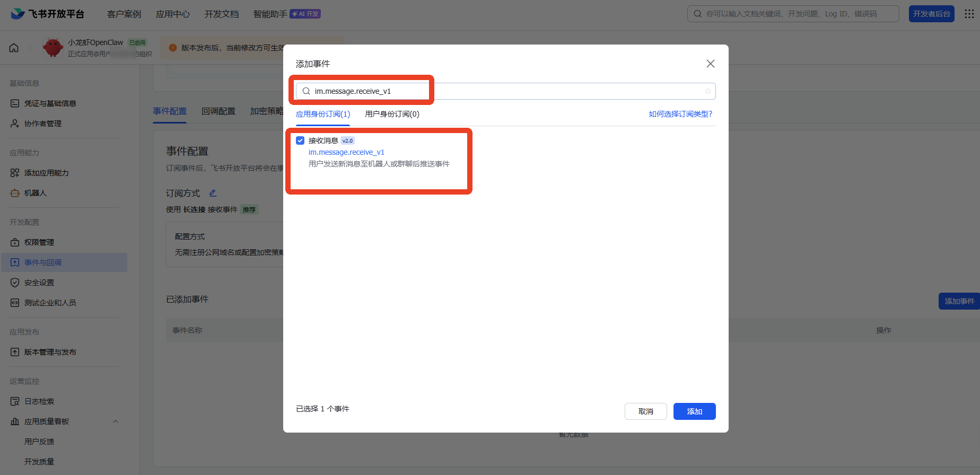Open 版本管理与发布 in sidebar
980x475 pixels.
pyautogui.click(x=50, y=352)
